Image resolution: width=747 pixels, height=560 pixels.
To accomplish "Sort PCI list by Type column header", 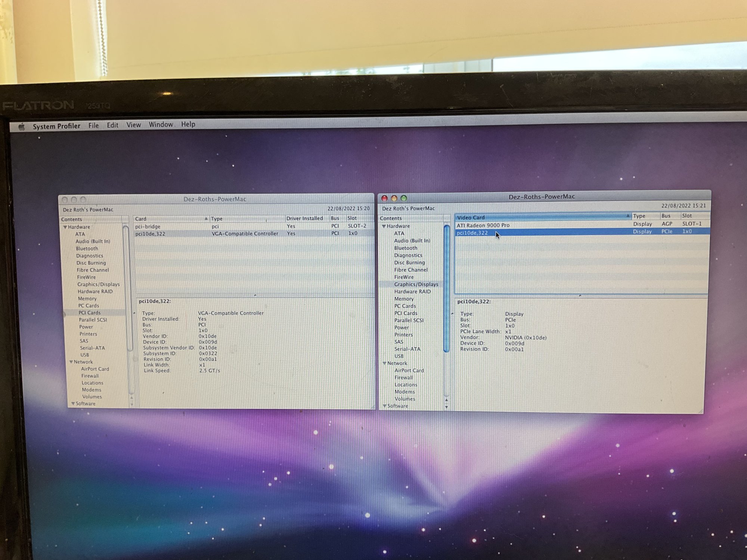I will coord(247,218).
